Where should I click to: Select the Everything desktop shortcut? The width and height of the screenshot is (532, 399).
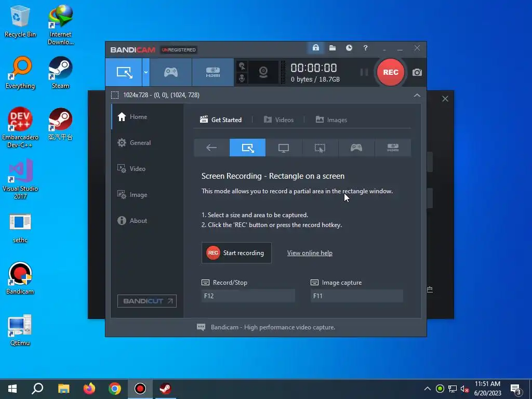[x=20, y=73]
